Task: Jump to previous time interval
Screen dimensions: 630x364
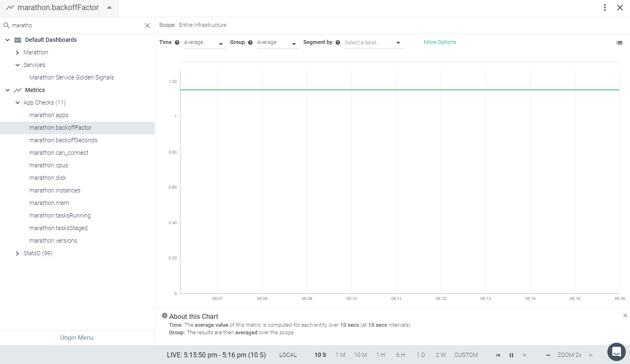Action: (x=498, y=355)
